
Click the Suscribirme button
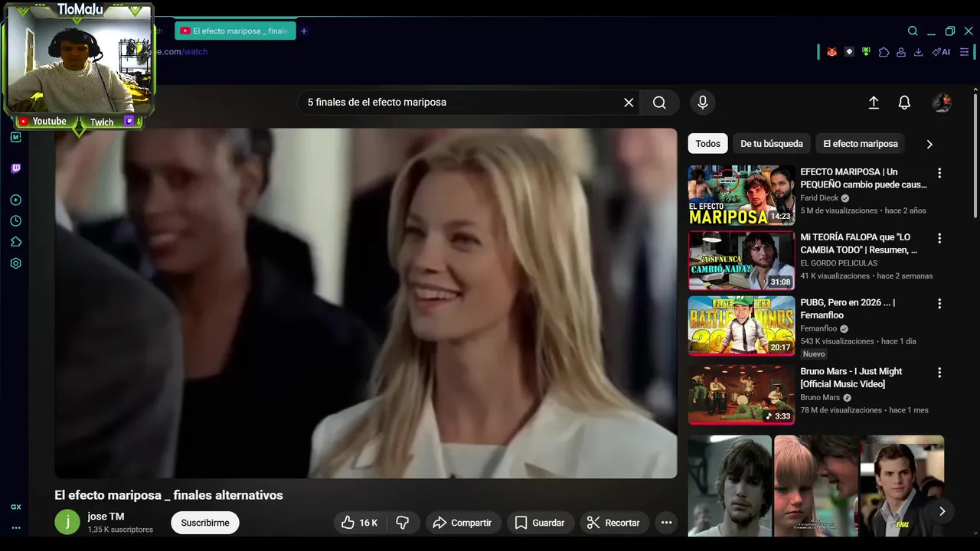[205, 523]
